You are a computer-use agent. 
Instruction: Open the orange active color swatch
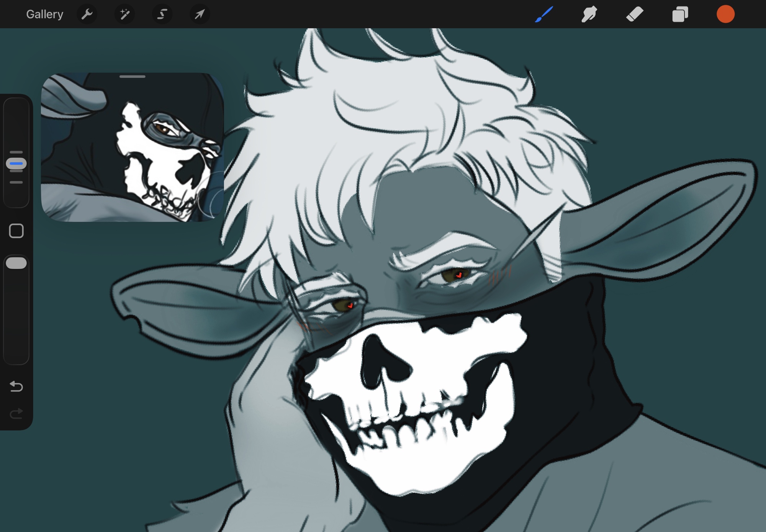click(x=725, y=15)
